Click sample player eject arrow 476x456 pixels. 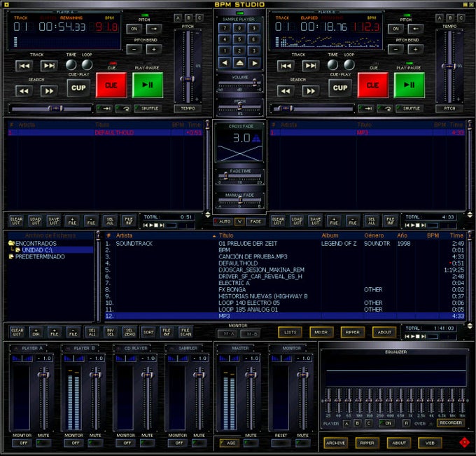tap(239, 63)
